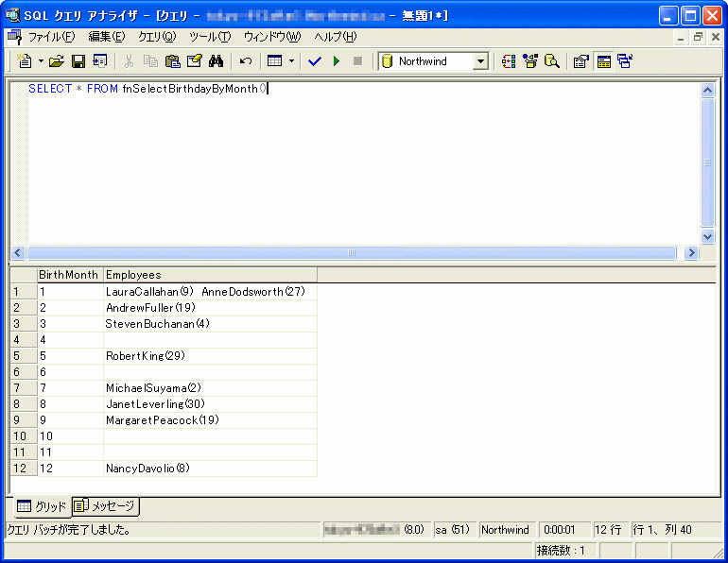The image size is (728, 563).
Task: Click the application control menu icon in title bar
Action: (12, 15)
